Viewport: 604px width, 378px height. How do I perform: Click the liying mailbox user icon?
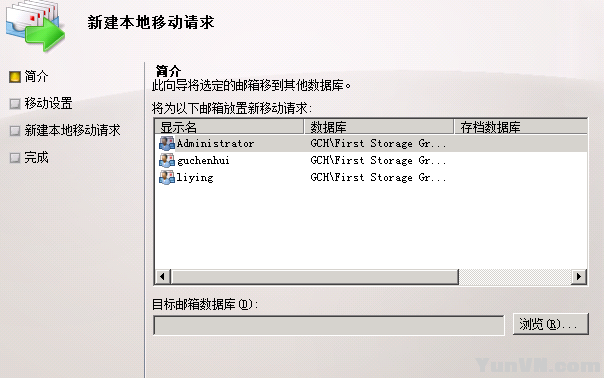tap(167, 177)
